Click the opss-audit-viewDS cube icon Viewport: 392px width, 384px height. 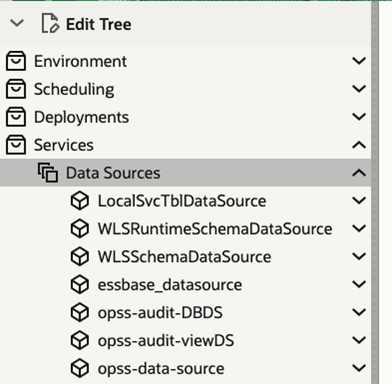point(80,340)
